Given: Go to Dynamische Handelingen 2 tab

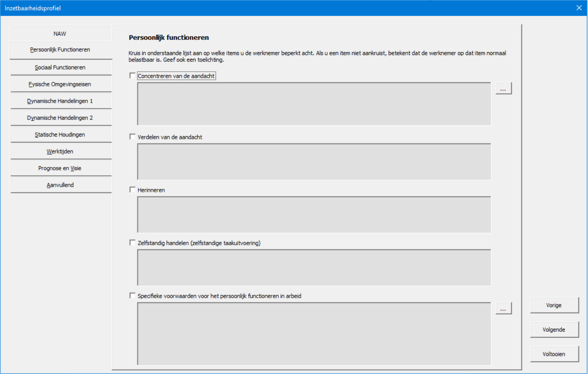Looking at the screenshot, I should pyautogui.click(x=60, y=118).
